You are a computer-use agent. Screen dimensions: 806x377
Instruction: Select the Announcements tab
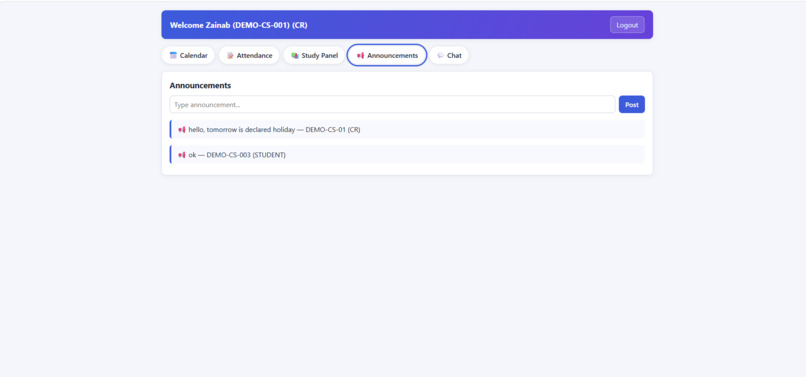pyautogui.click(x=387, y=56)
